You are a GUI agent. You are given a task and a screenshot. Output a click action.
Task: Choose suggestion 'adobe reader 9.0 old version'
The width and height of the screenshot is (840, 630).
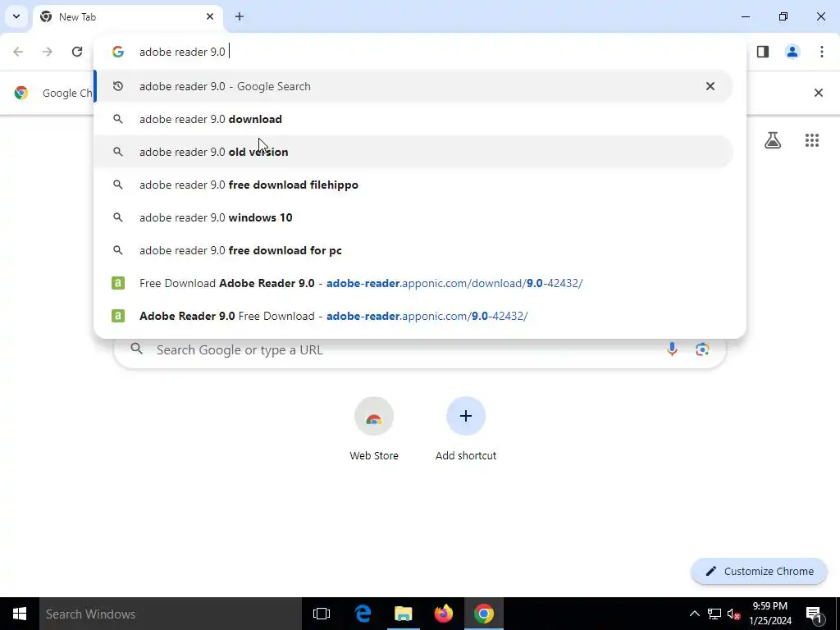pos(413,152)
